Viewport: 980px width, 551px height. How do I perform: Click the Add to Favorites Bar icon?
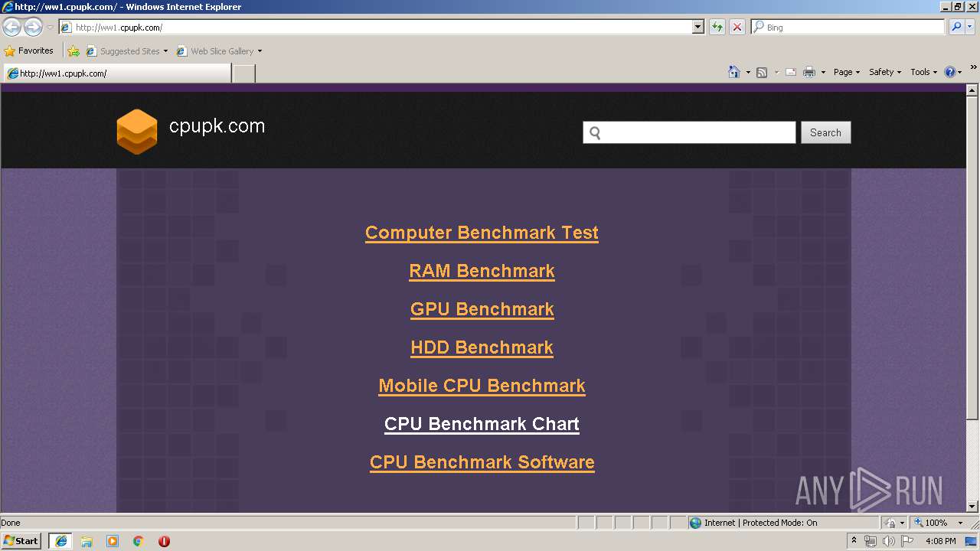(x=73, y=51)
